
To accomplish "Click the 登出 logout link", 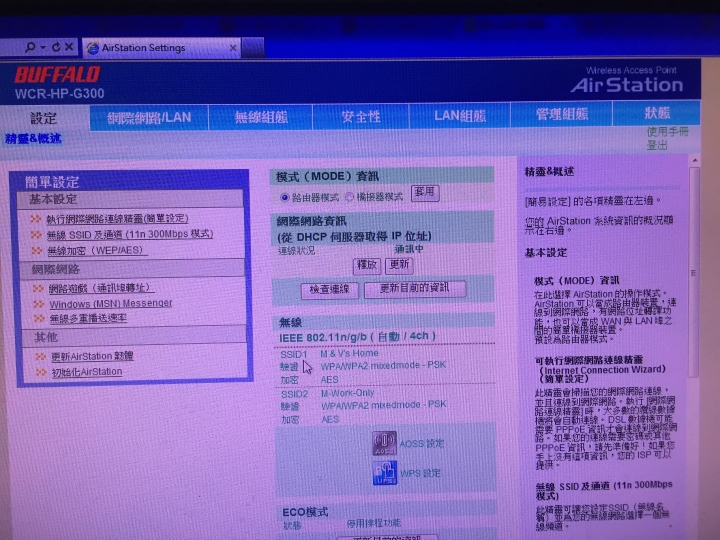I will (x=657, y=146).
